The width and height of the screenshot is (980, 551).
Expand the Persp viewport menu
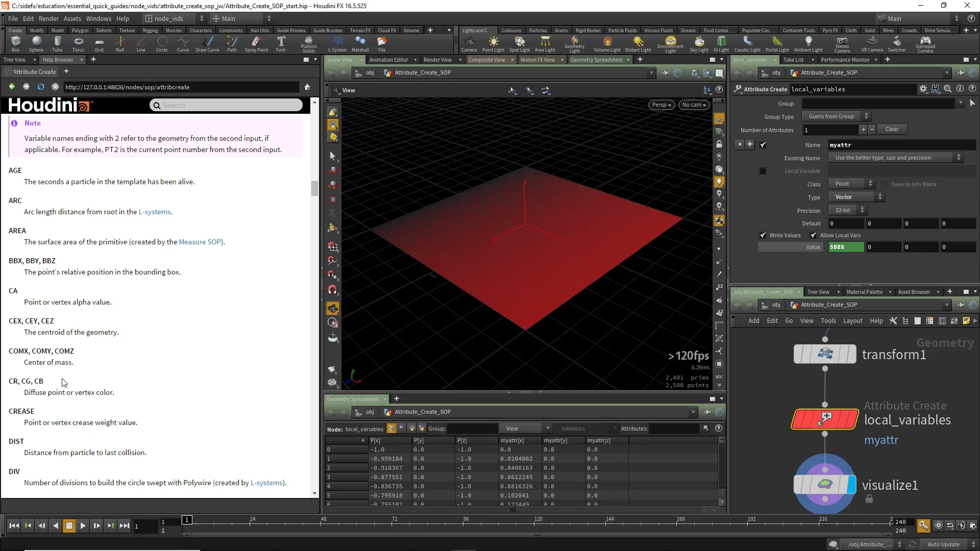pos(661,105)
